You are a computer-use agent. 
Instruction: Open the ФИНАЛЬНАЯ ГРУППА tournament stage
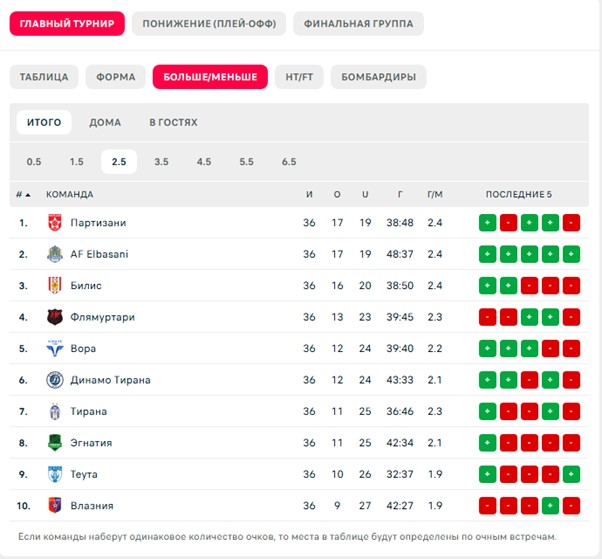click(359, 24)
